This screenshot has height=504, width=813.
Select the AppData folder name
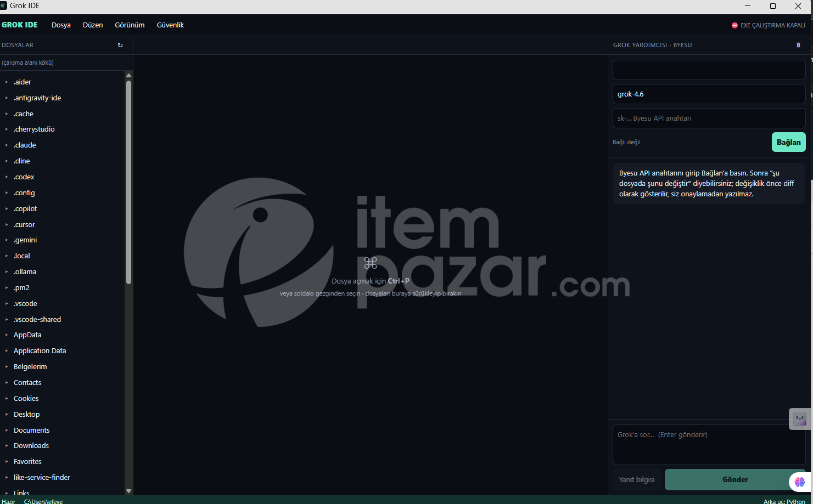pos(27,335)
